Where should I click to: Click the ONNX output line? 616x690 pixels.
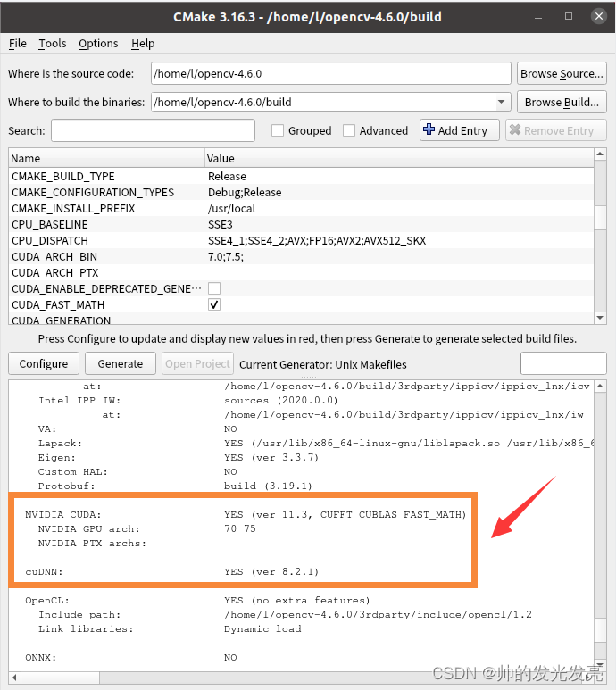[x=131, y=658]
